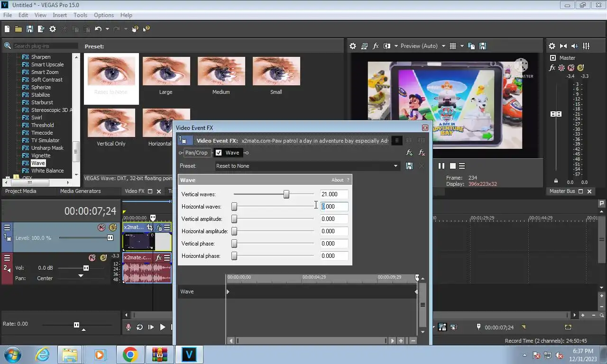The height and width of the screenshot is (364, 607).
Task: Click downmix output icon in Master Bus
Action: [x=563, y=46]
